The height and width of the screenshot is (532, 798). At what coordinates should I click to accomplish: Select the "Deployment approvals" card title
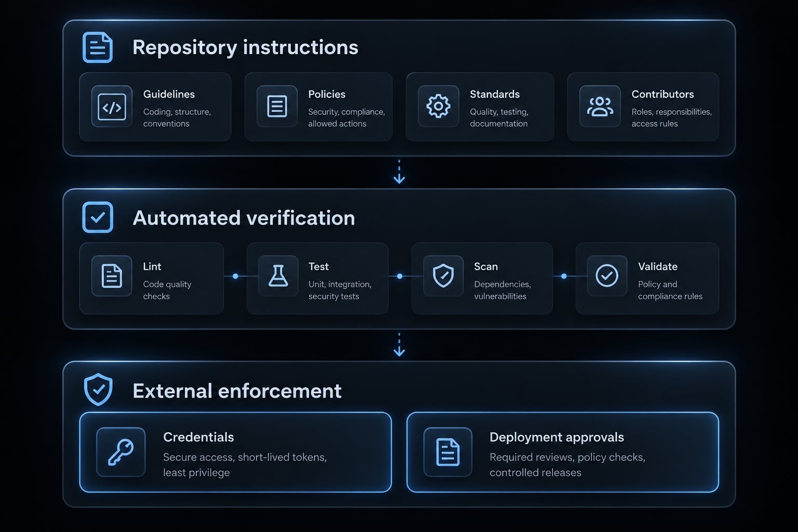pyautogui.click(x=556, y=437)
